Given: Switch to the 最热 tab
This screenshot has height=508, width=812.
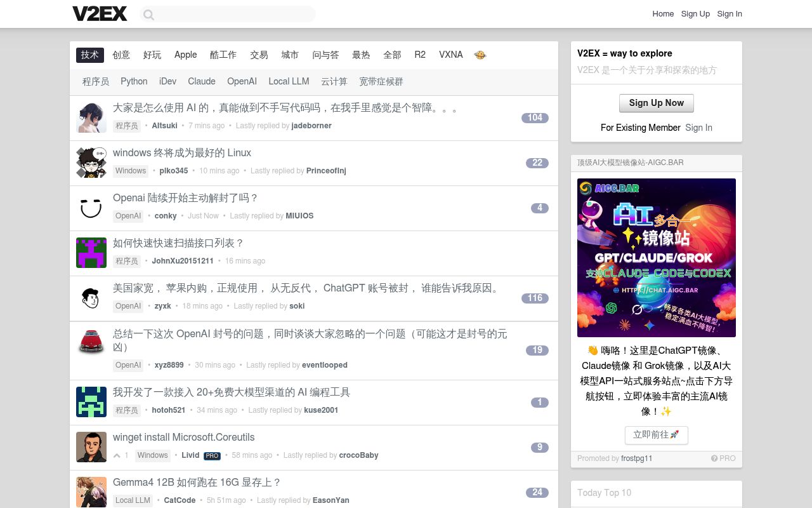Looking at the screenshot, I should click(x=361, y=55).
